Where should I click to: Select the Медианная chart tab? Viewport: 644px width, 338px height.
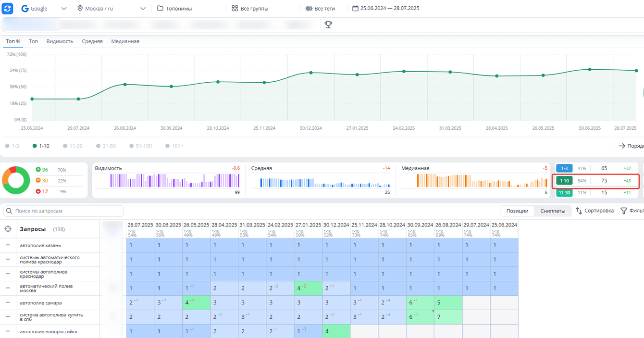(x=125, y=41)
